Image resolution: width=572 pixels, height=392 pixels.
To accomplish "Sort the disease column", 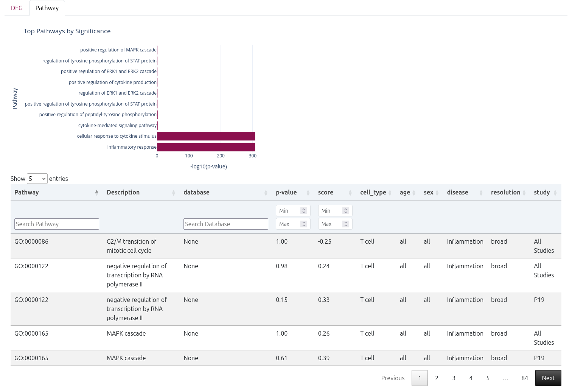I will click(481, 192).
